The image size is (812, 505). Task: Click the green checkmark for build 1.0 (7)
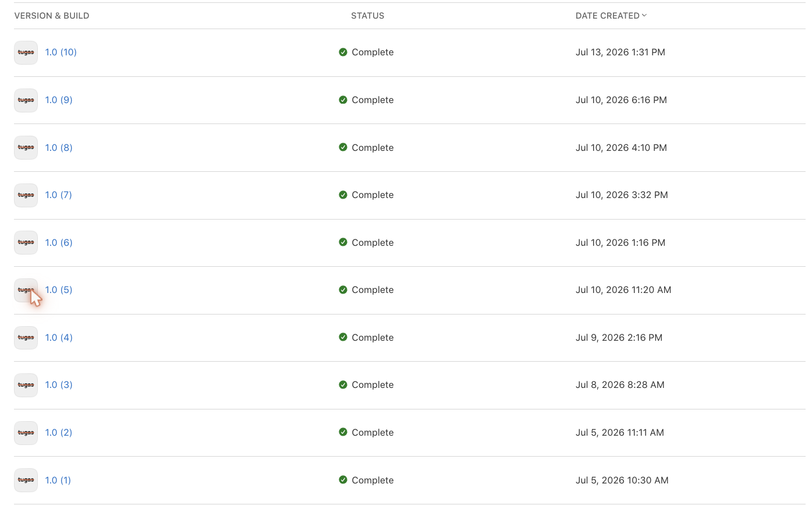click(x=343, y=195)
